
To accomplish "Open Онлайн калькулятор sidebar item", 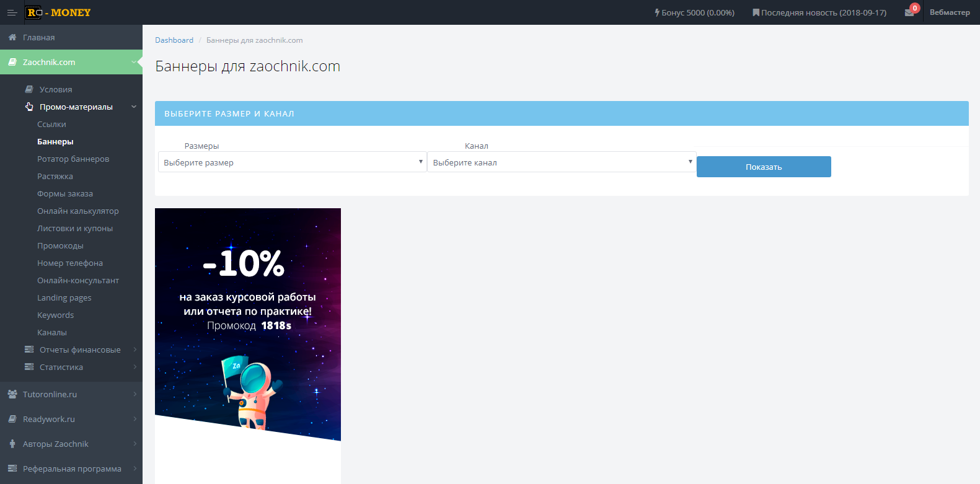I will point(78,211).
